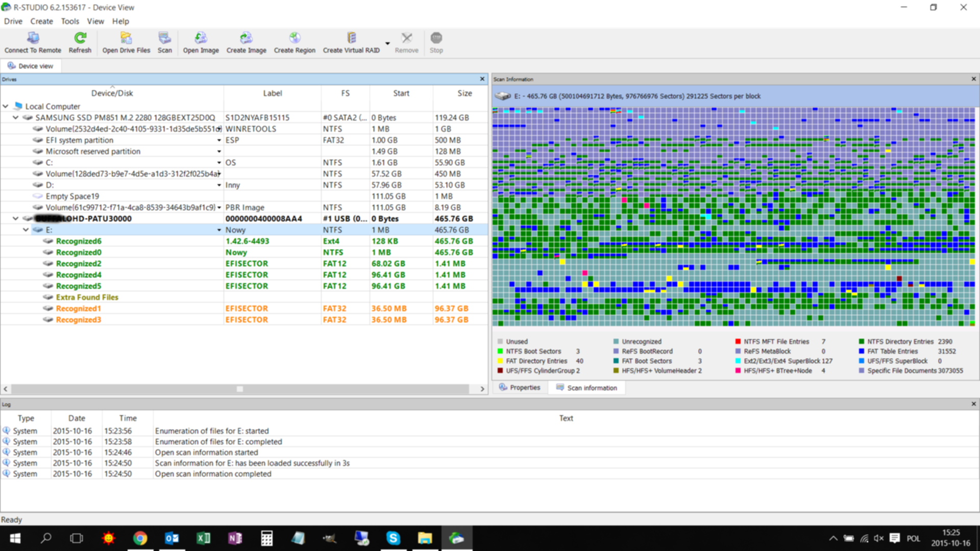Viewport: 980px width, 551px height.
Task: Switch to the Properties tab
Action: tap(520, 387)
